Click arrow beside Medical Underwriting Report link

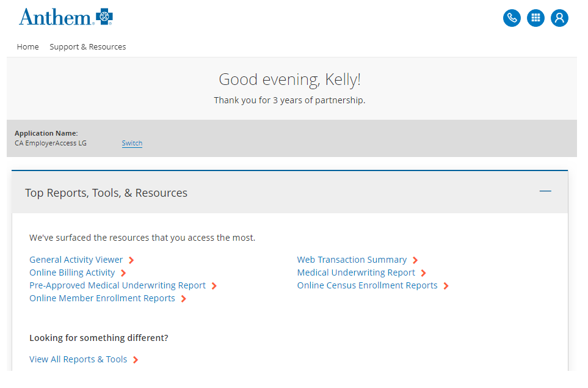point(423,273)
